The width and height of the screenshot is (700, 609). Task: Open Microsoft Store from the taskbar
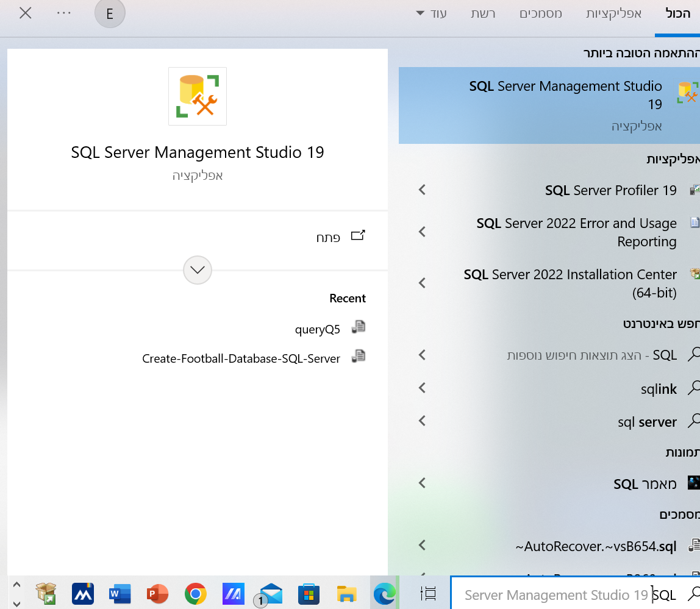(309, 593)
